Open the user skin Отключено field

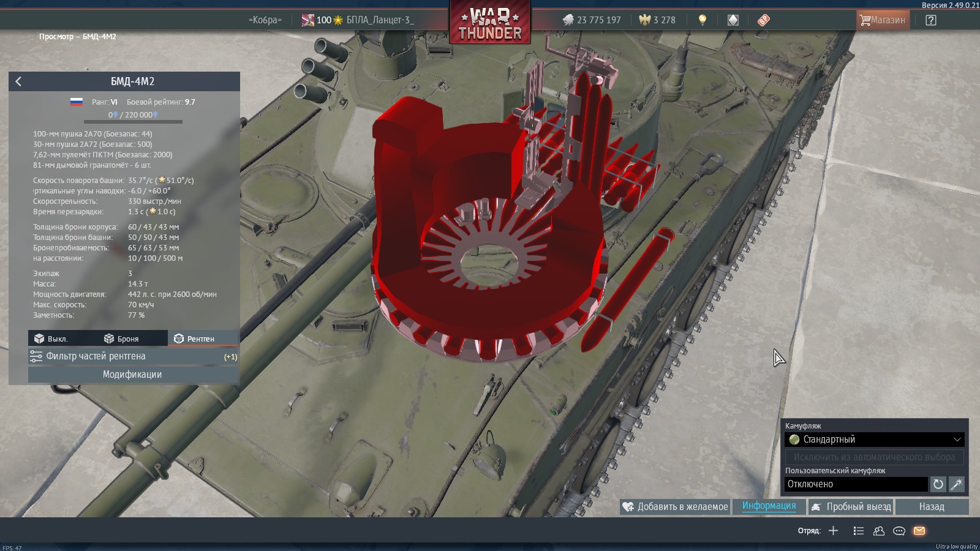(856, 484)
